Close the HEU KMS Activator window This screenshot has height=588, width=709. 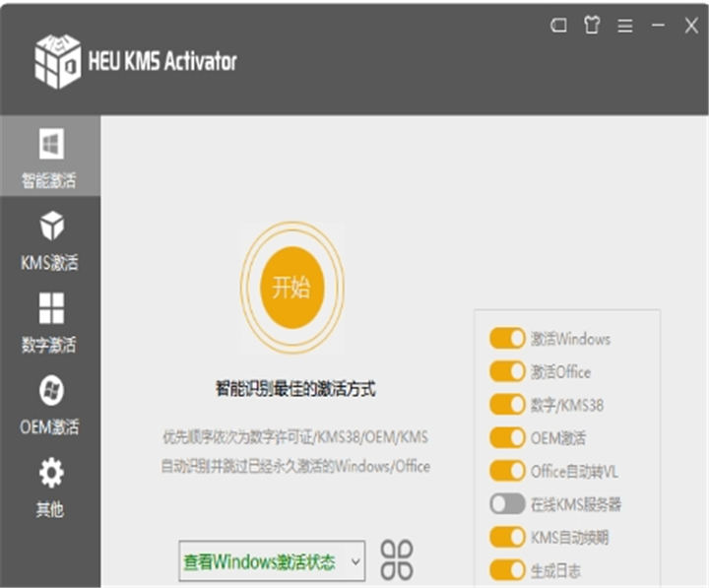pyautogui.click(x=691, y=26)
